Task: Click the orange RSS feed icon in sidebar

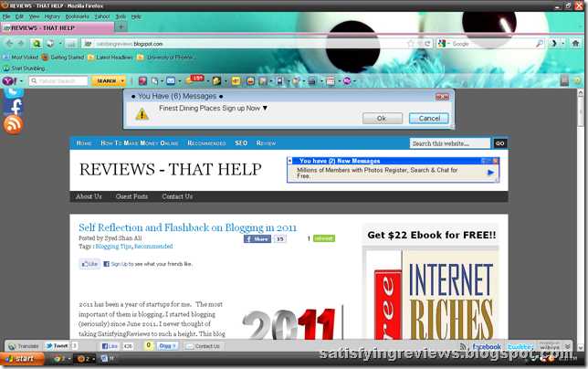Action: [x=13, y=124]
